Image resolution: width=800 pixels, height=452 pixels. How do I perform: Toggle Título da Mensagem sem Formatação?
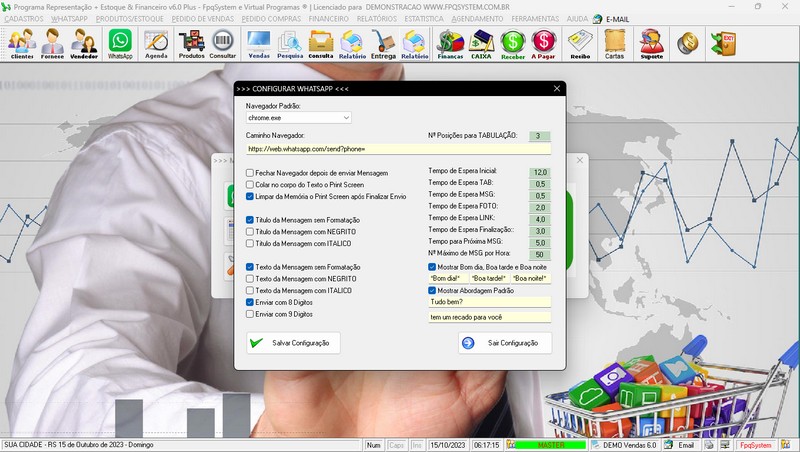[249, 220]
